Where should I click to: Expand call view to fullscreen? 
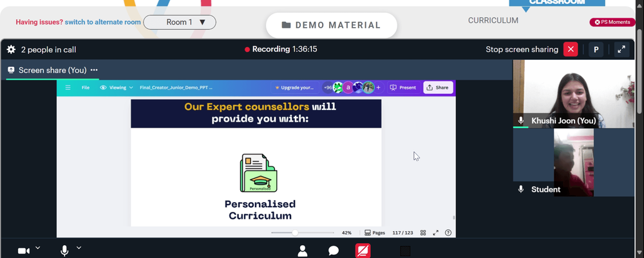tap(621, 50)
